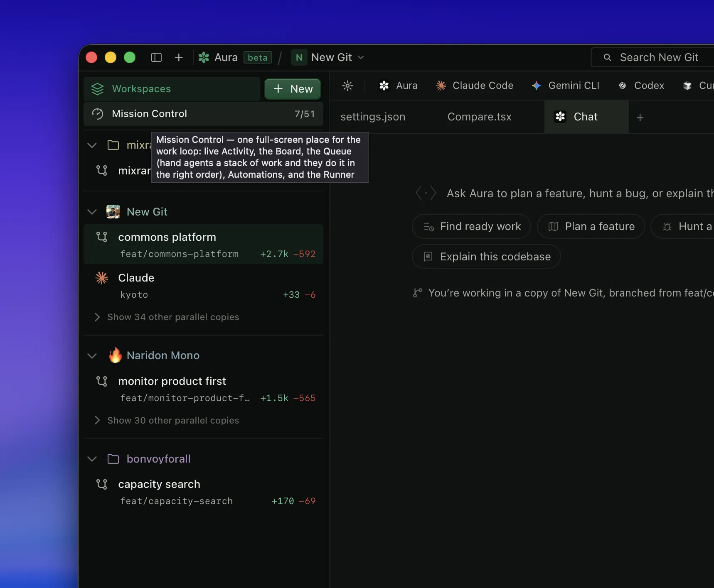
Task: Create a New workspace
Action: click(x=293, y=89)
